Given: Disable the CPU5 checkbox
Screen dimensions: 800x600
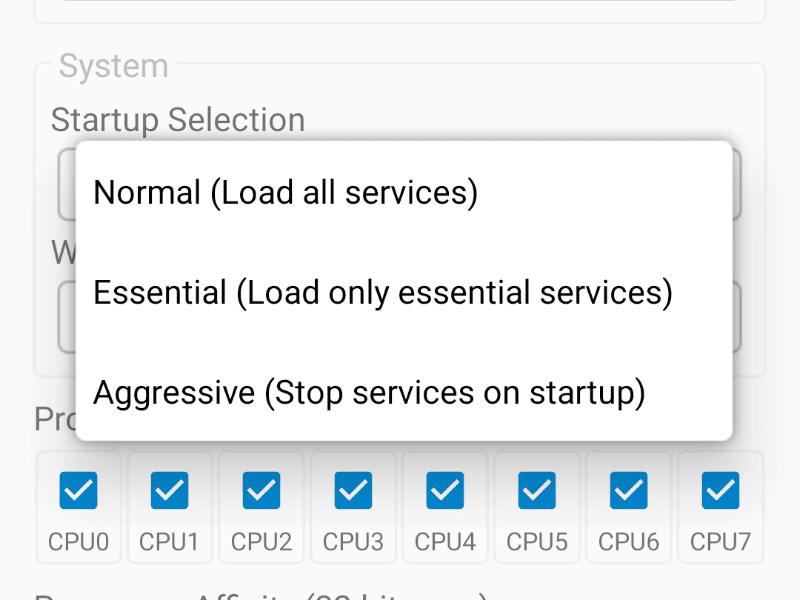Looking at the screenshot, I should pyautogui.click(x=537, y=490).
